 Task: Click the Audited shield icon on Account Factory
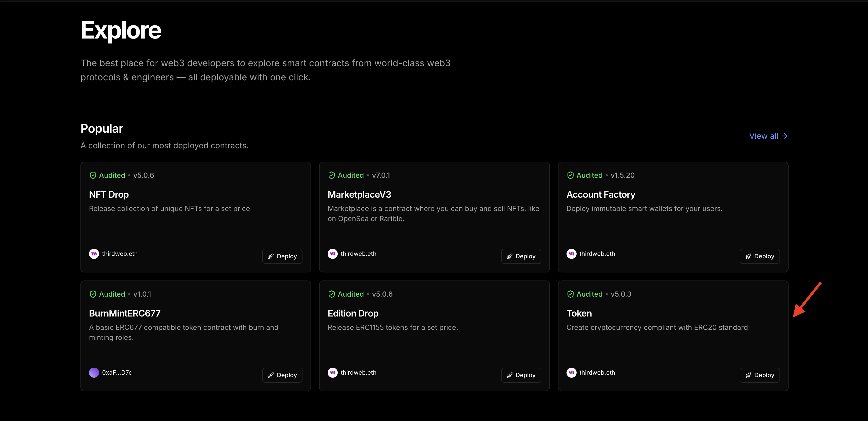coord(571,175)
